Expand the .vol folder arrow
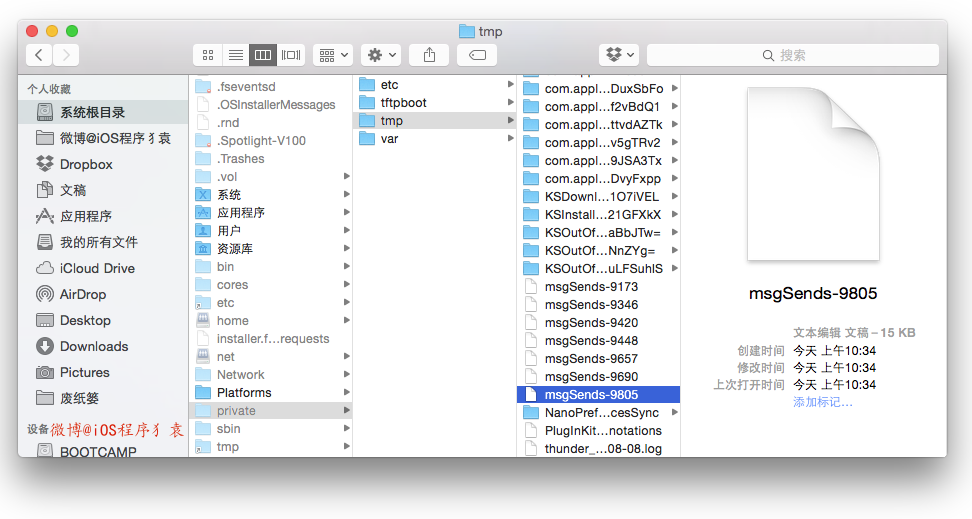Screen dimensions: 972x519 pyautogui.click(x=347, y=177)
